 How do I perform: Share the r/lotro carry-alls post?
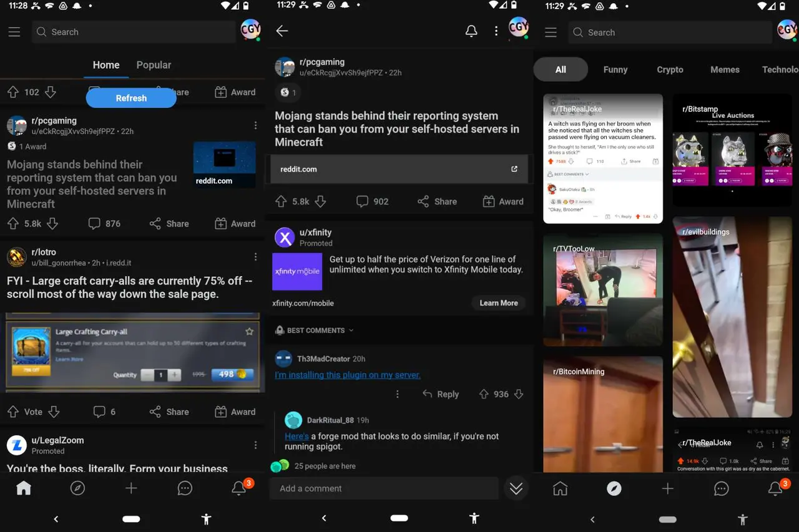click(169, 412)
